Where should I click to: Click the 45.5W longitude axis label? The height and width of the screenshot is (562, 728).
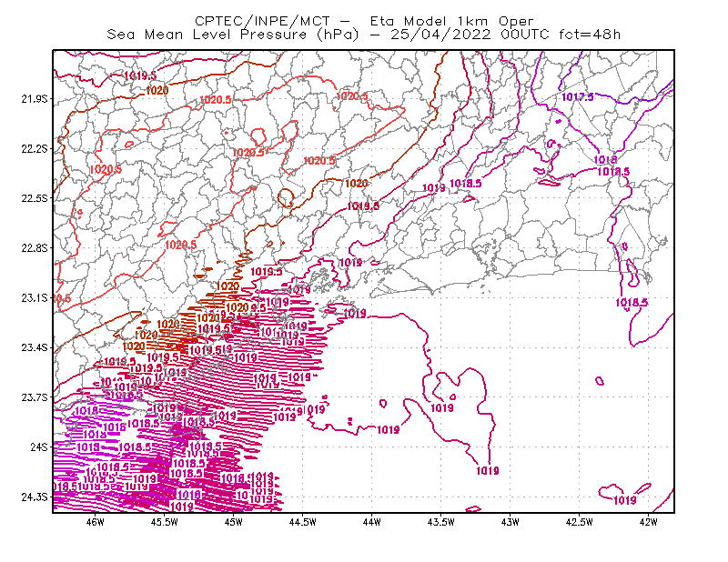click(165, 522)
